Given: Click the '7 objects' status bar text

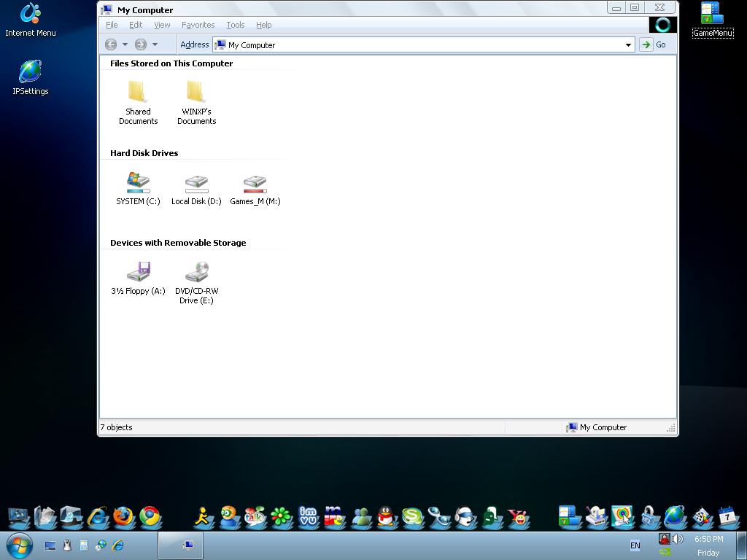Looking at the screenshot, I should tap(116, 427).
